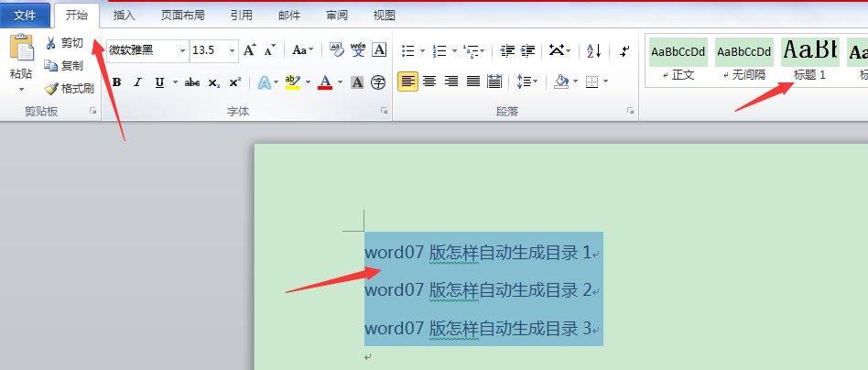Decrease paragraph indent

[507, 51]
